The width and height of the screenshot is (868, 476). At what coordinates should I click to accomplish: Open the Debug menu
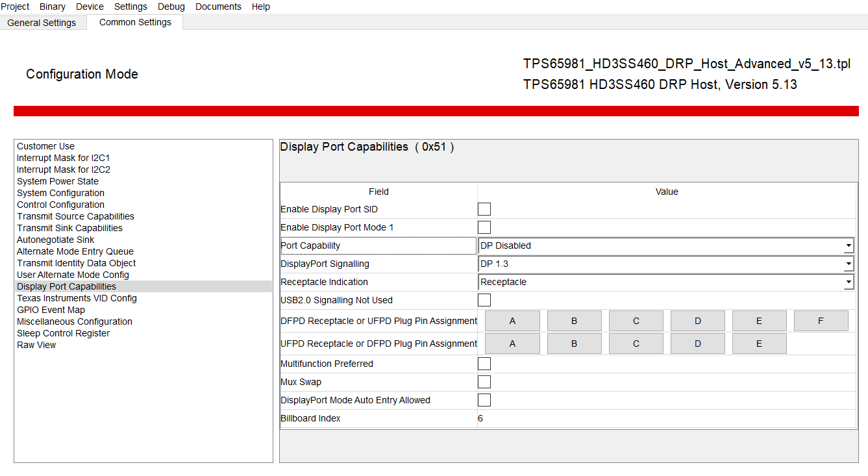(x=171, y=6)
